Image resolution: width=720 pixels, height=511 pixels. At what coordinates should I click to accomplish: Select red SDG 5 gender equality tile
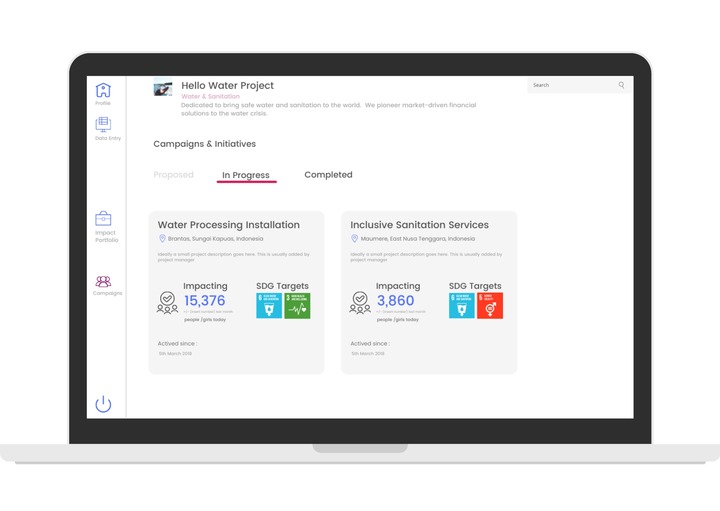(x=490, y=306)
